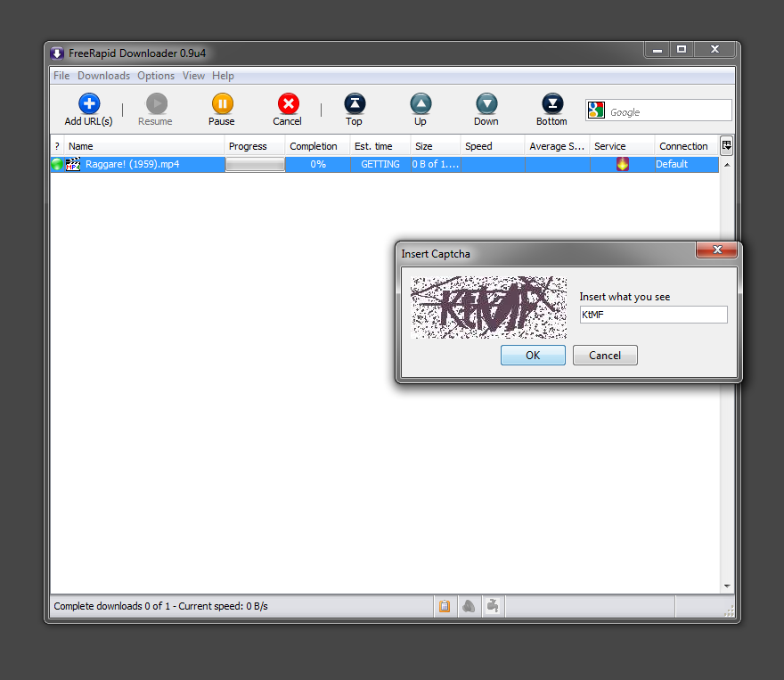This screenshot has width=784, height=680.
Task: Click the service icon in Raggare! row
Action: click(623, 164)
